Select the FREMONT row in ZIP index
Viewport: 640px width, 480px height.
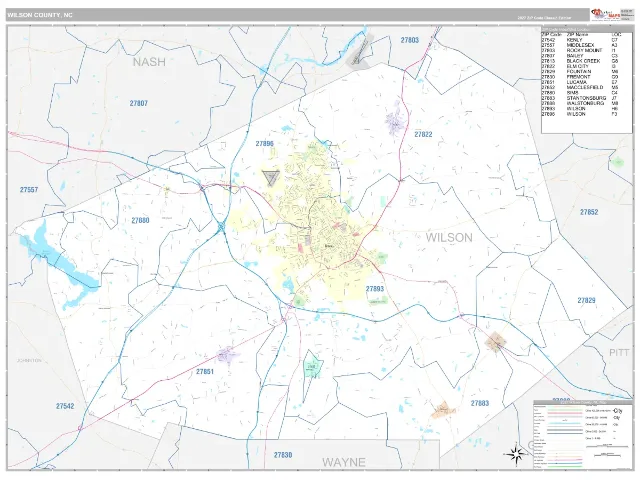580,77
